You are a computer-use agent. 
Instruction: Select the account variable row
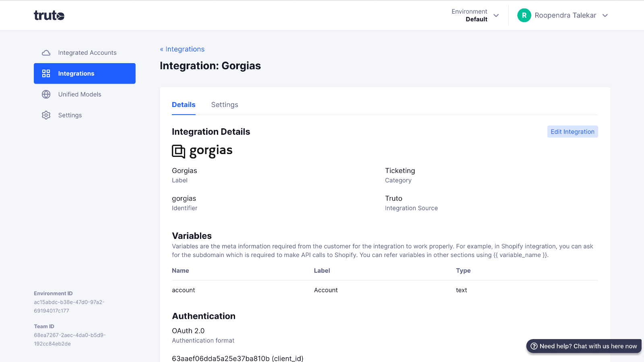(x=184, y=290)
